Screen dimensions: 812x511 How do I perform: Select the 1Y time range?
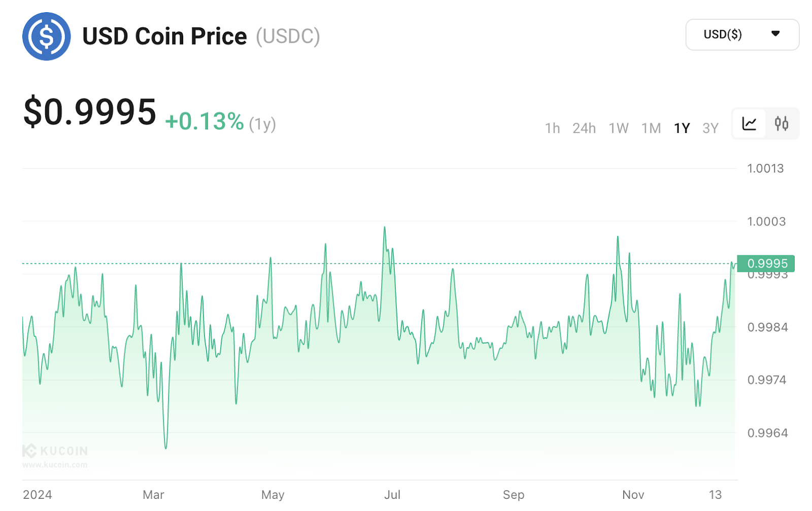[x=682, y=128]
